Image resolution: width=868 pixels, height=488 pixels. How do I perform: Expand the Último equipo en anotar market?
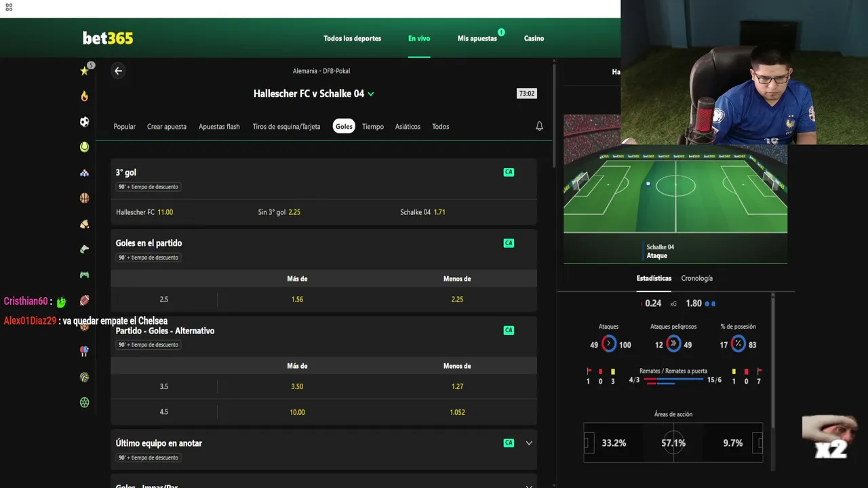(529, 443)
